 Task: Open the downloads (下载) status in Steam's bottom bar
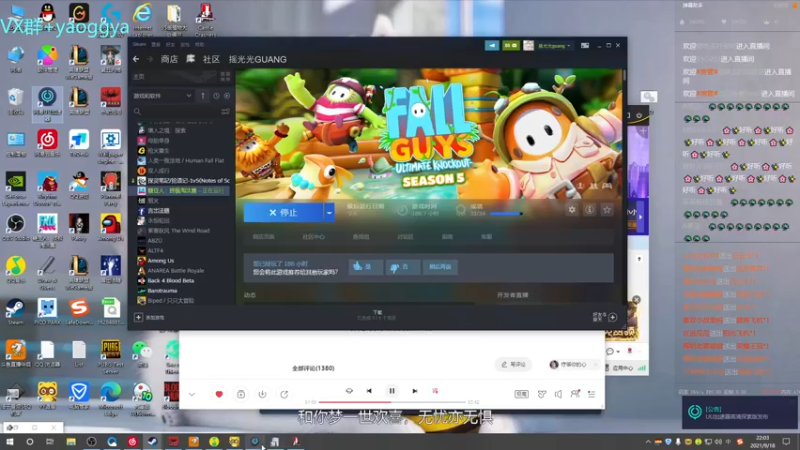pos(377,315)
